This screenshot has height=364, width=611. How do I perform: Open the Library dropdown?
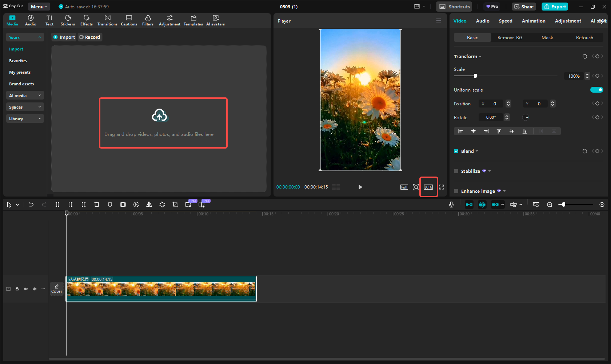(25, 118)
